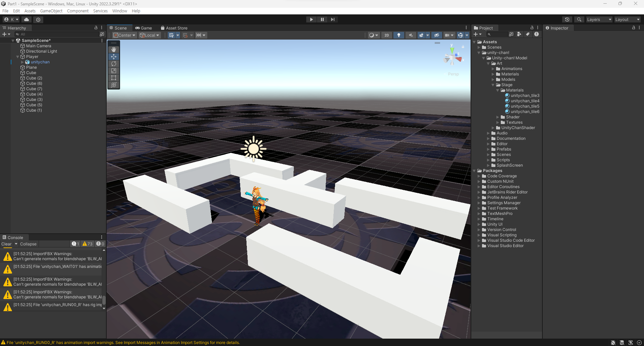
Task: Open the Local rotation dropdown
Action: click(x=150, y=35)
